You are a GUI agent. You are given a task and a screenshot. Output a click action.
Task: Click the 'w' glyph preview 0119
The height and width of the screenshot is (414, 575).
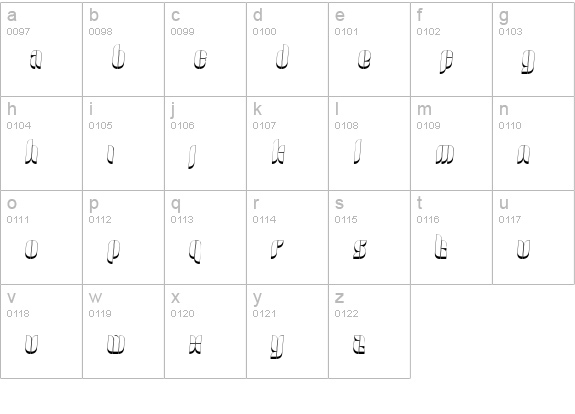pos(116,344)
